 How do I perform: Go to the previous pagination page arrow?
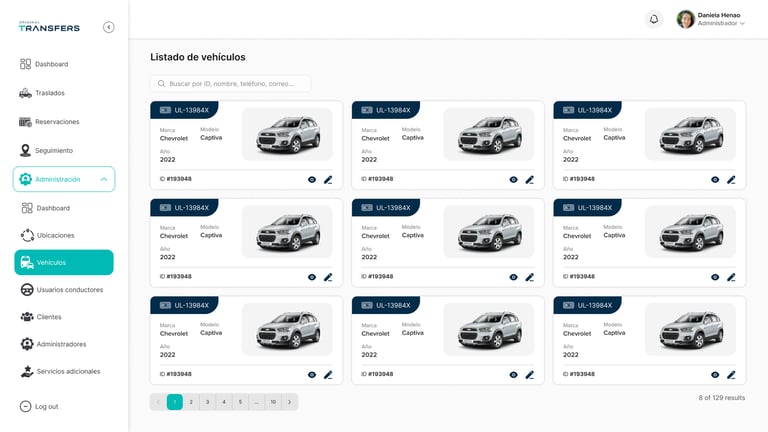(x=158, y=402)
